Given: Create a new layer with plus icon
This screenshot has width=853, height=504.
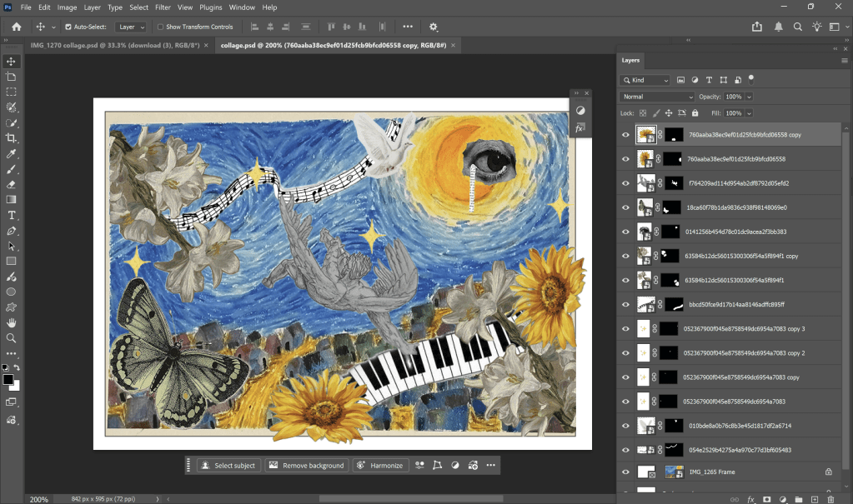Looking at the screenshot, I should point(814,499).
